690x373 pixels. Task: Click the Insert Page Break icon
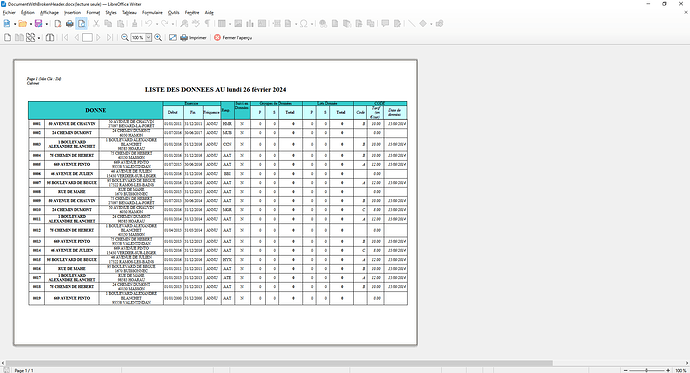coord(277,24)
